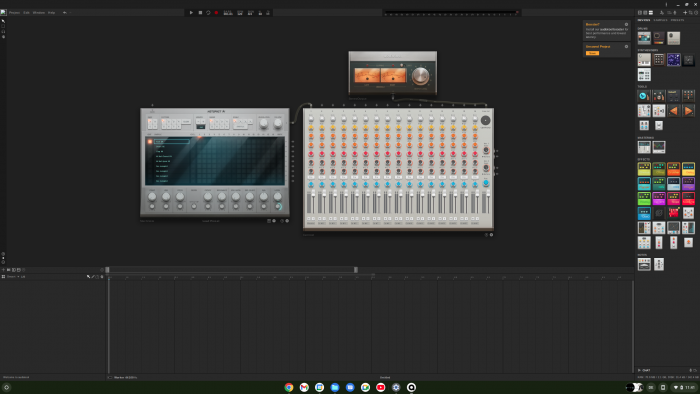The width and height of the screenshot is (700, 394).
Task: Select the Devices tab in the browser panel
Action: point(644,20)
